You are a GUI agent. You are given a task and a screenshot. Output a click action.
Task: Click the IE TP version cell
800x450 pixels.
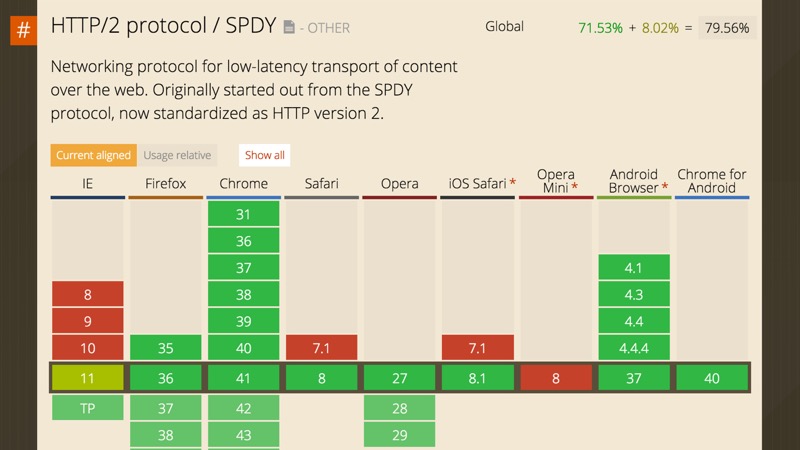(88, 408)
